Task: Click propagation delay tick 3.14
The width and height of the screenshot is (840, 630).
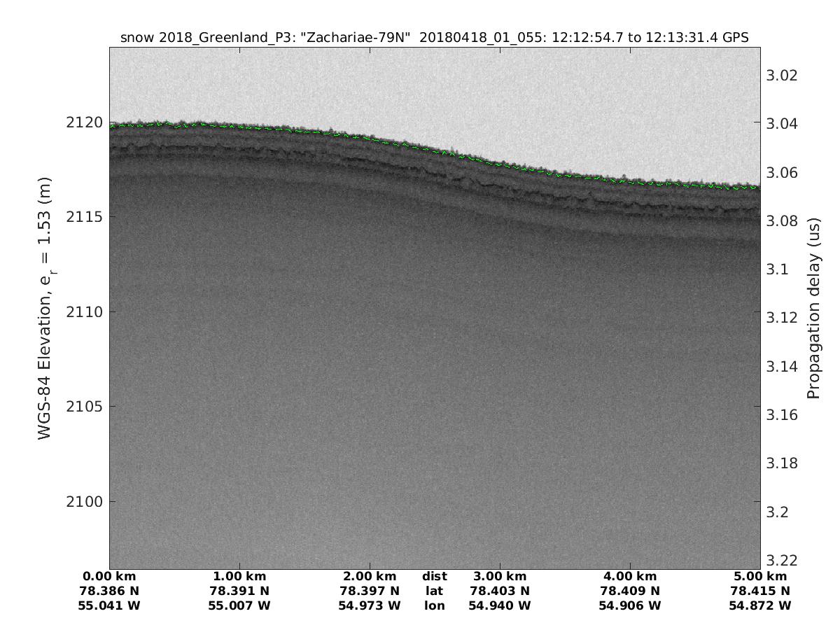Action: [782, 367]
